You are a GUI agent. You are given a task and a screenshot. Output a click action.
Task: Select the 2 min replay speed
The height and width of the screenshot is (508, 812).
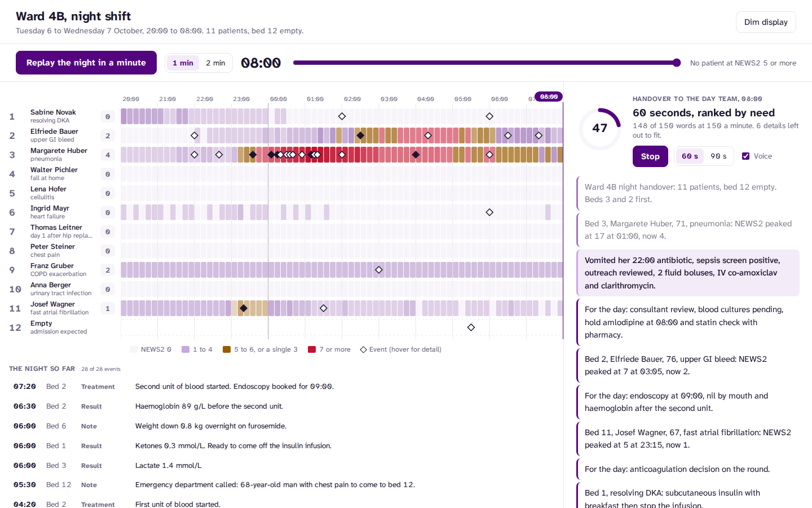coord(215,63)
